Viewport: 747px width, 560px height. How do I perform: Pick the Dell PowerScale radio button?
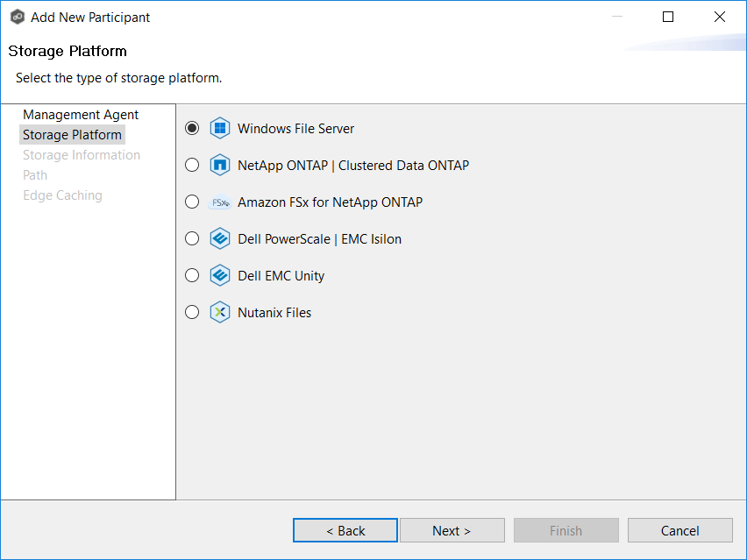[192, 239]
